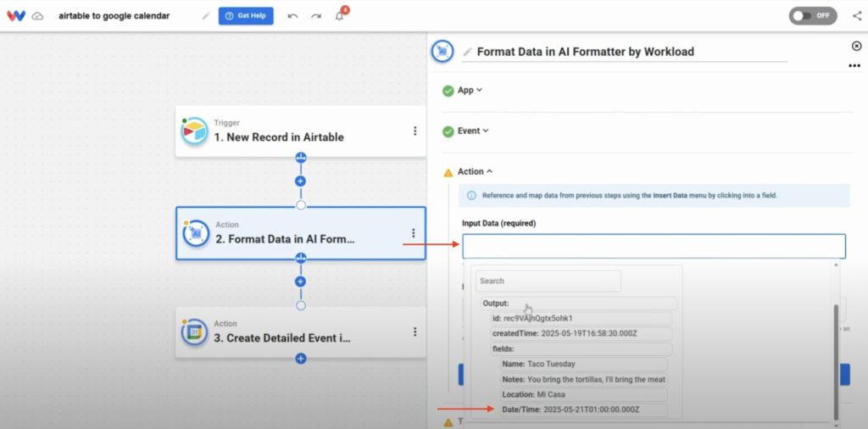Insert the Date/Time value
The height and width of the screenshot is (429, 868).
[583, 410]
